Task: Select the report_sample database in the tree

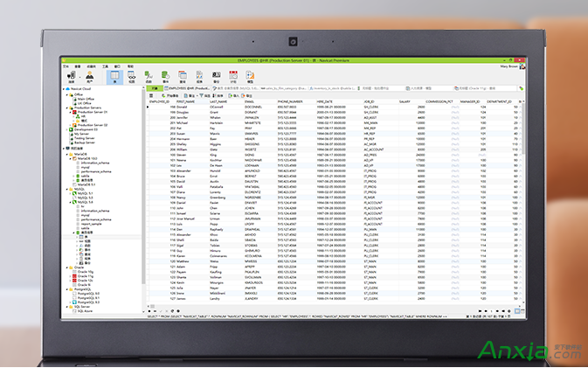Action: (x=89, y=224)
